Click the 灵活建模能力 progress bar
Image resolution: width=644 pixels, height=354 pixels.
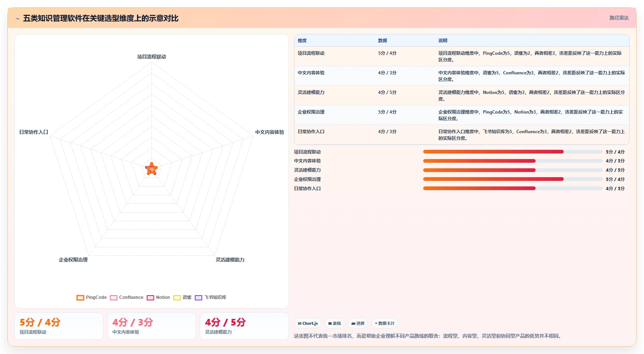[513, 170]
